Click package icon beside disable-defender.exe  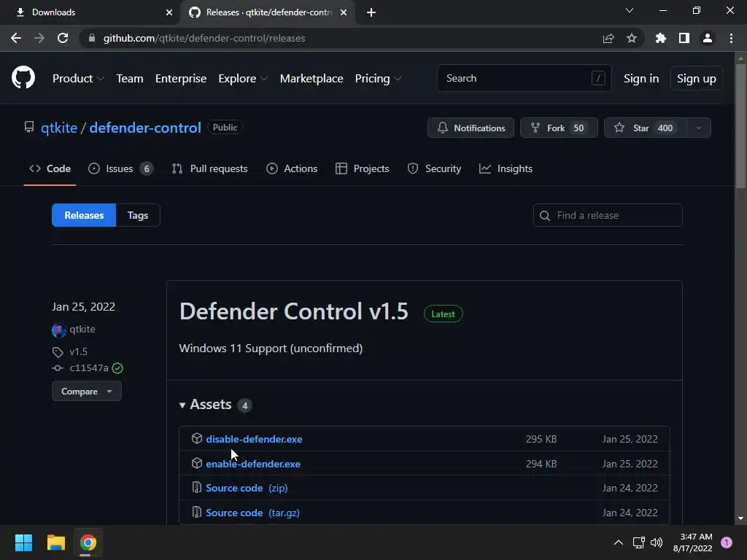197,438
